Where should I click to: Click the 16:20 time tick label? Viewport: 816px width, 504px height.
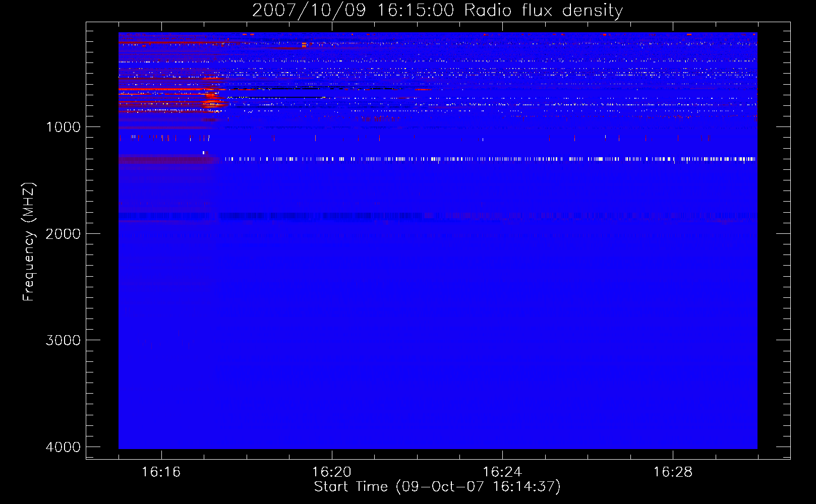[332, 472]
